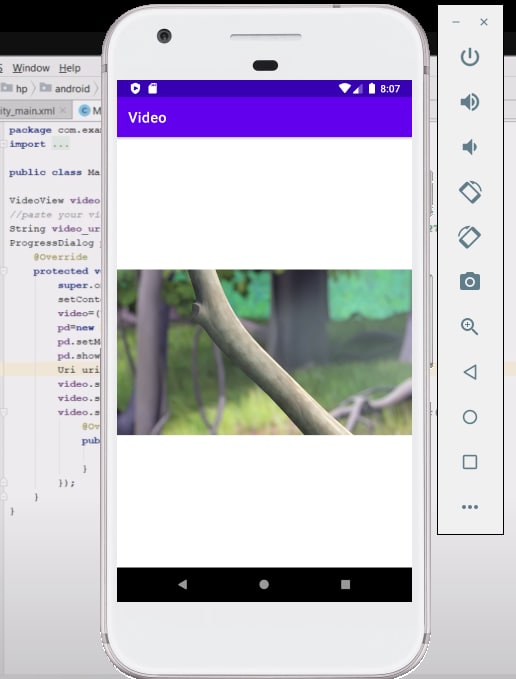This screenshot has height=679, width=516.
Task: Click the emulator Home circle in the side toolbar
Action: pyautogui.click(x=470, y=417)
